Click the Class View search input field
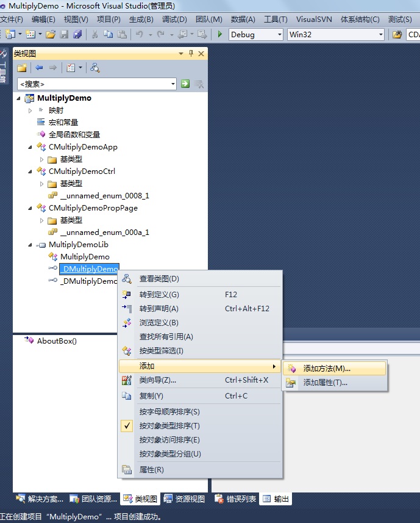 (94, 84)
